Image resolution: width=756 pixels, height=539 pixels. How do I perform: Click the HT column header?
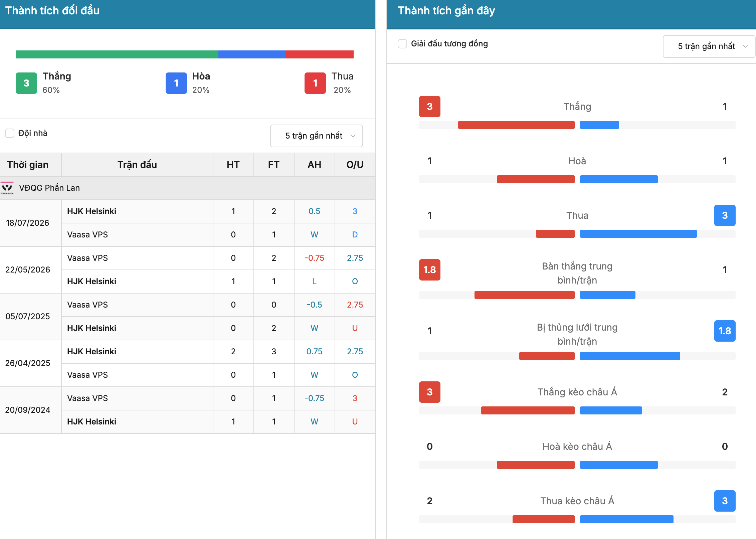tap(233, 165)
